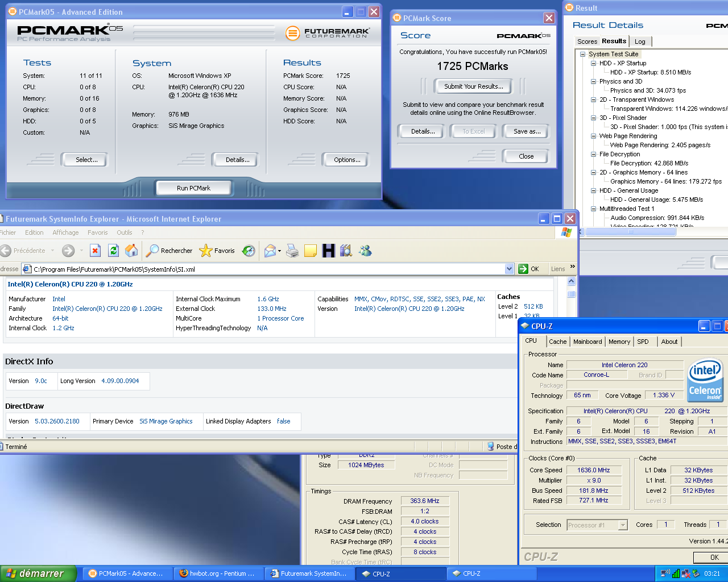
Task: Select the 3D - Pixel Shader tree row
Action: click(623, 118)
